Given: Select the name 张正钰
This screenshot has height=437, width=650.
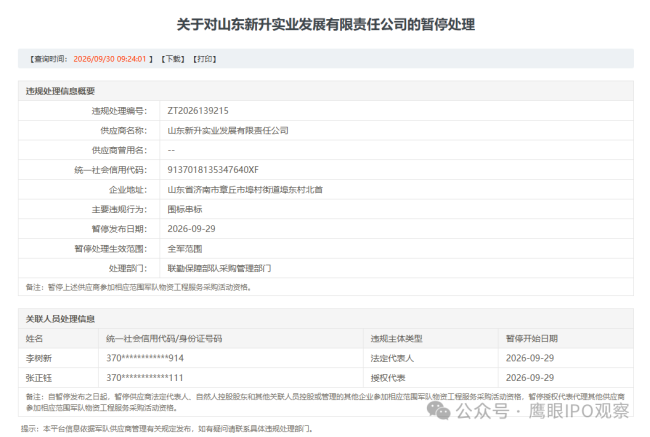Looking at the screenshot, I should [39, 378].
